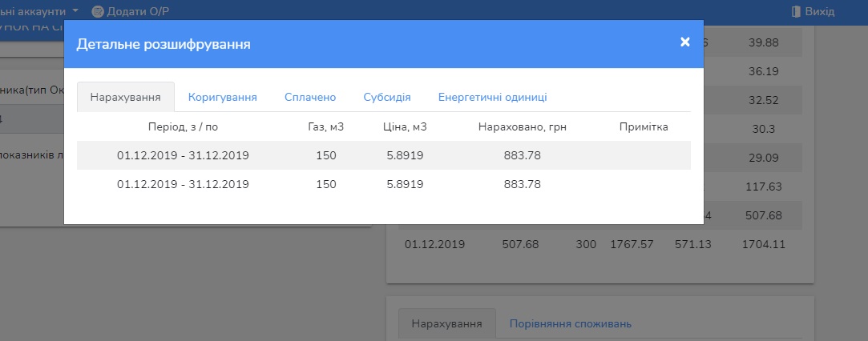868x341 pixels.
Task: Open the Сплачено tab
Action: 310,97
